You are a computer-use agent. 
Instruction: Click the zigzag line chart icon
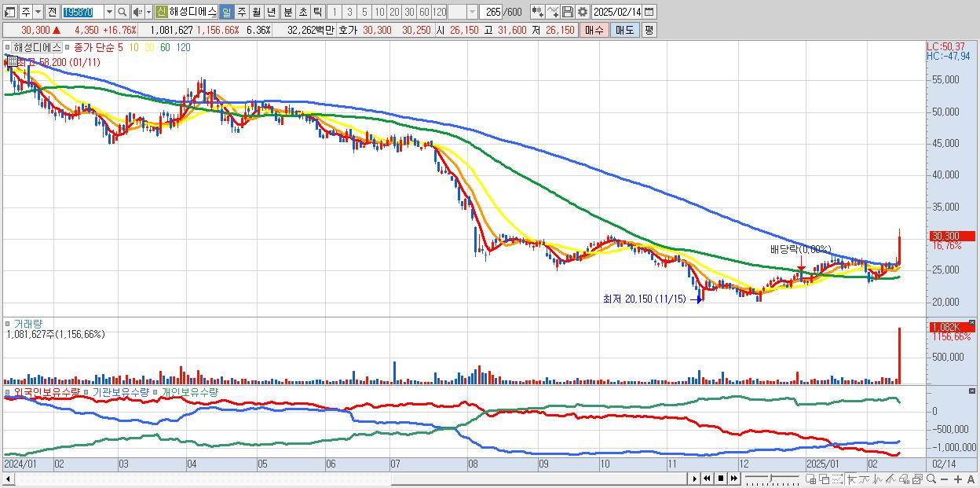click(878, 479)
